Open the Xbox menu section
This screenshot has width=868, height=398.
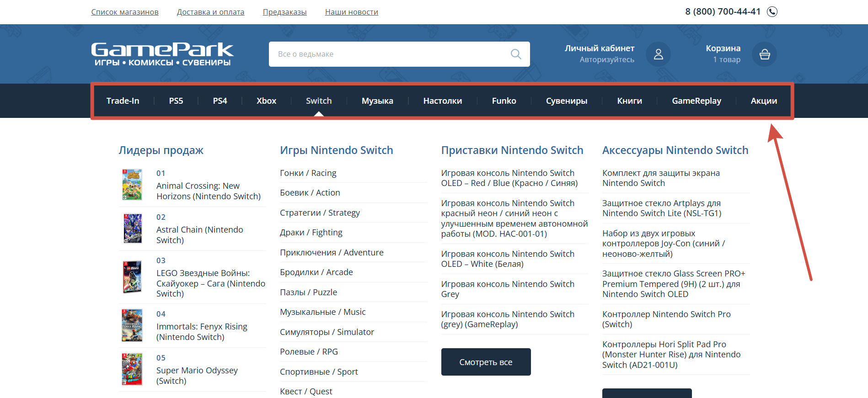(x=266, y=101)
